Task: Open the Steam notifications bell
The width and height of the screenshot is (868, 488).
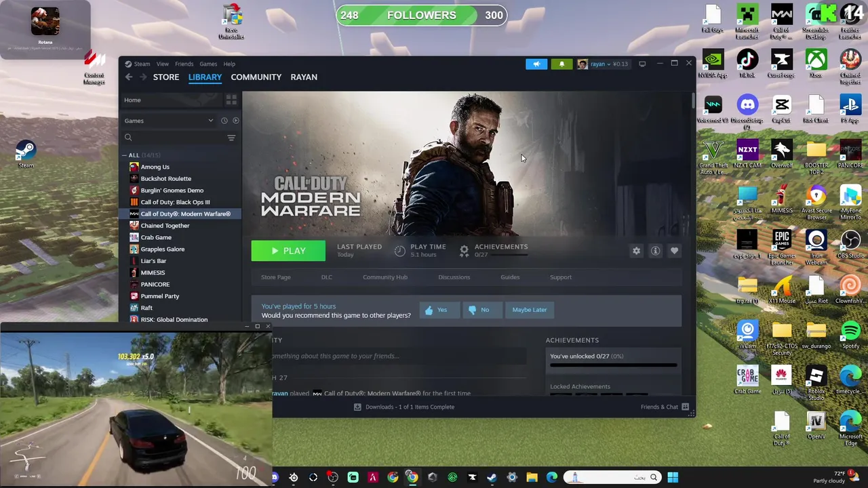Action: 561,64
